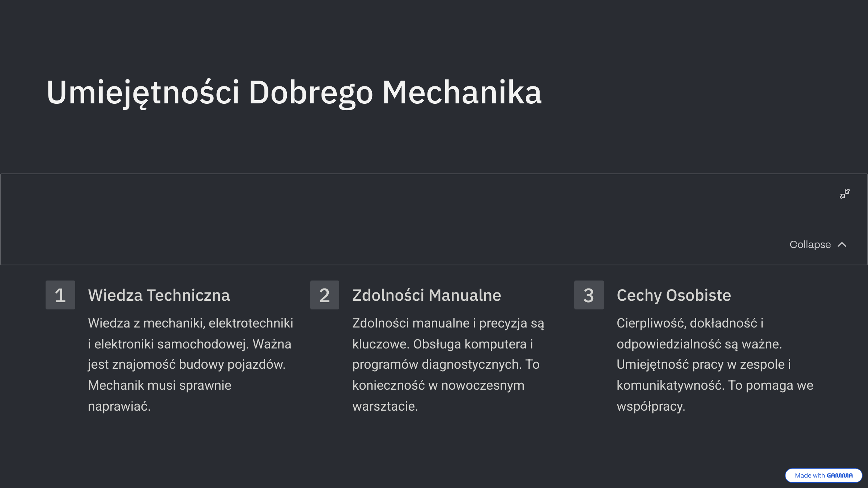Click the number 2 badge

(324, 295)
